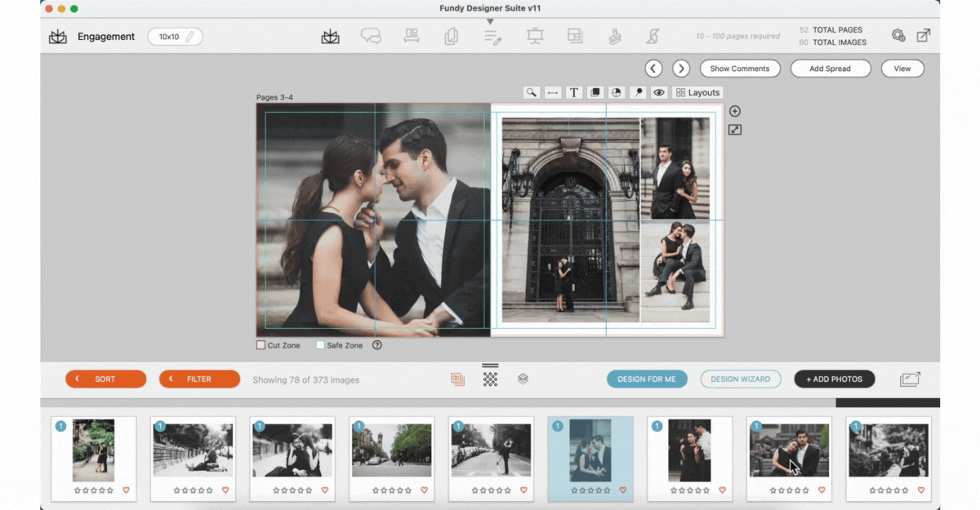This screenshot has width=980, height=510.
Task: Edit the 10x10 album size field
Action: pyautogui.click(x=176, y=37)
